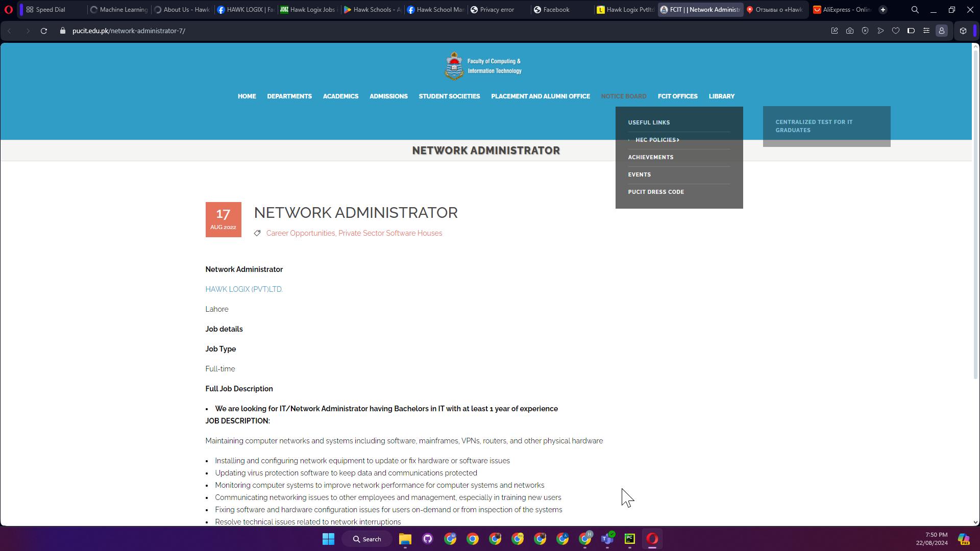Select PUCIT DRESS CODE in dropdown
The image size is (980, 551).
tap(656, 192)
